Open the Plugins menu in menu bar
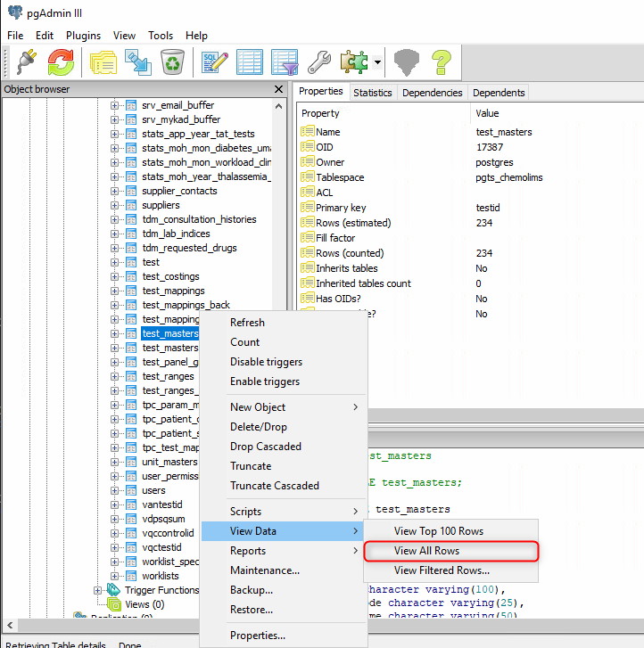This screenshot has height=648, width=644. pos(83,36)
